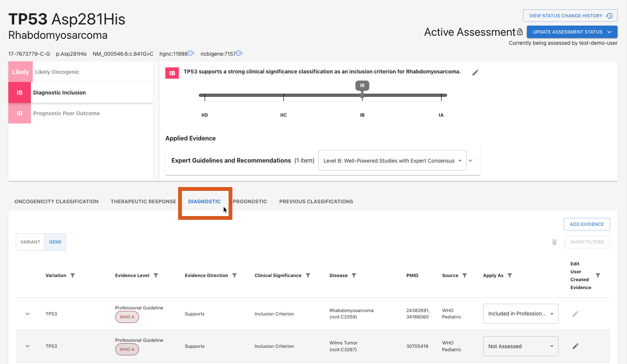
Task: Click WHO A badge in Rhabdomyosarcoma row
Action: (x=127, y=317)
